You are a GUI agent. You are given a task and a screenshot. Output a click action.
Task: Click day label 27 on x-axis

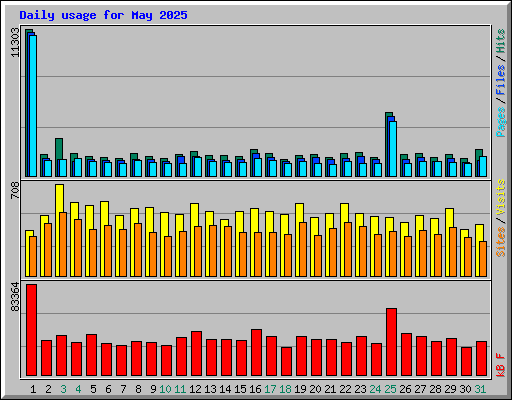(x=420, y=389)
